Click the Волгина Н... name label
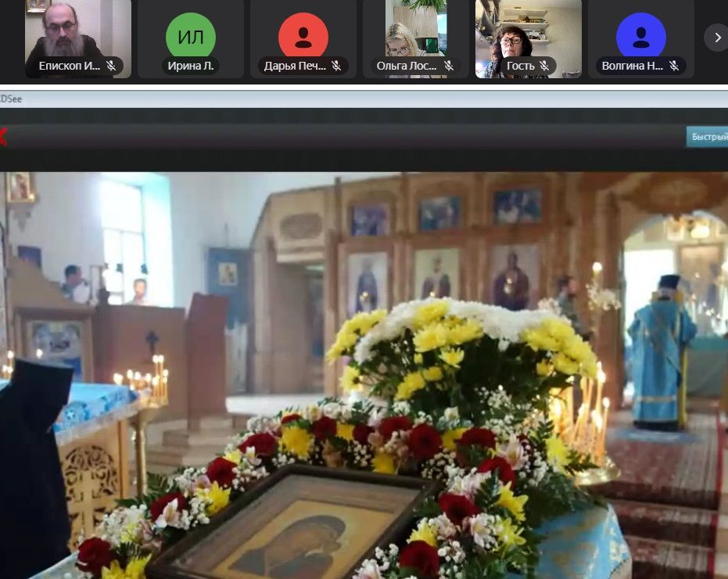This screenshot has width=728, height=579. click(633, 67)
